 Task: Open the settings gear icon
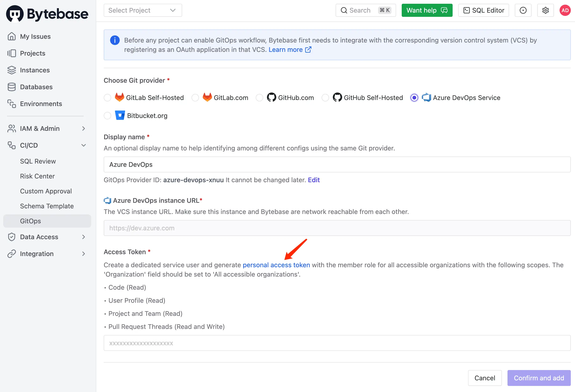545,10
